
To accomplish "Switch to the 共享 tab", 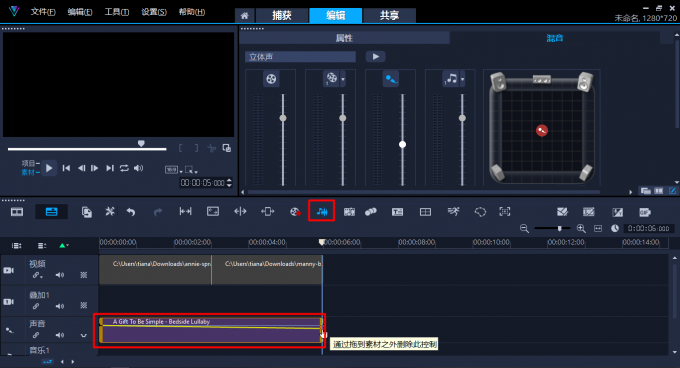I will point(389,16).
